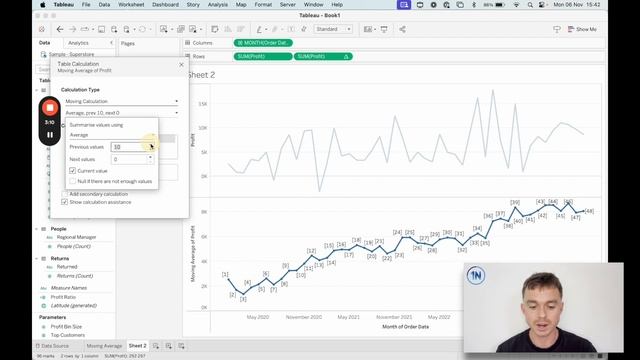Viewport: 640px width, 360px height.
Task: Open the Data Source tab
Action: [52, 346]
